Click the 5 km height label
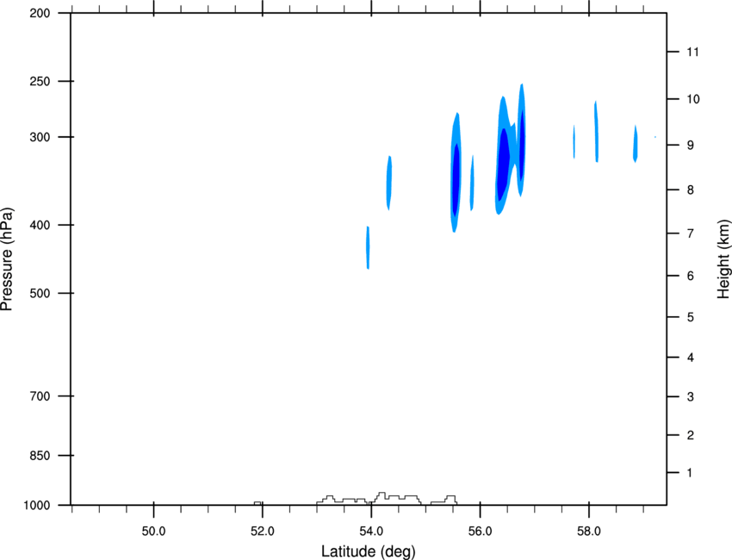Screen dimensions: 732x560 tap(691, 317)
